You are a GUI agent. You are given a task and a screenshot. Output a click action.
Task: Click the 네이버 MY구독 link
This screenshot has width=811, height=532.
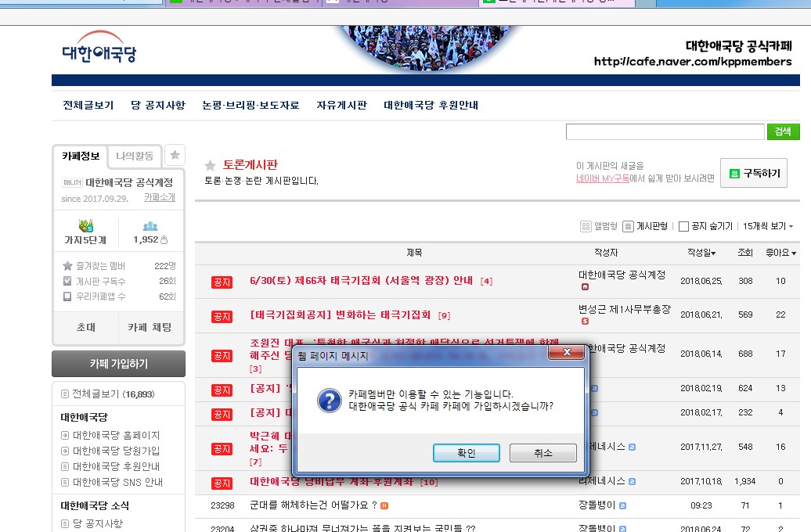[602, 178]
